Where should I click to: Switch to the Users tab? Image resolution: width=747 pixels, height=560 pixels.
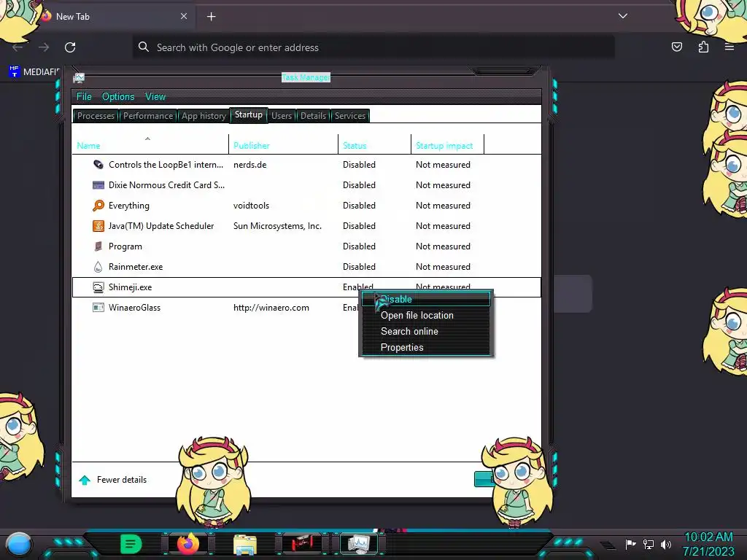coord(282,116)
